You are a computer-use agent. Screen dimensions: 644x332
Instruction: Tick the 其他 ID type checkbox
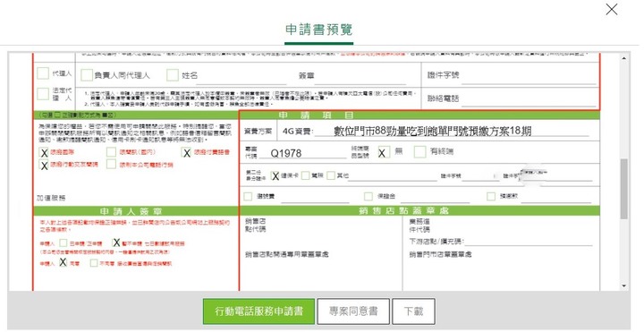[331, 176]
